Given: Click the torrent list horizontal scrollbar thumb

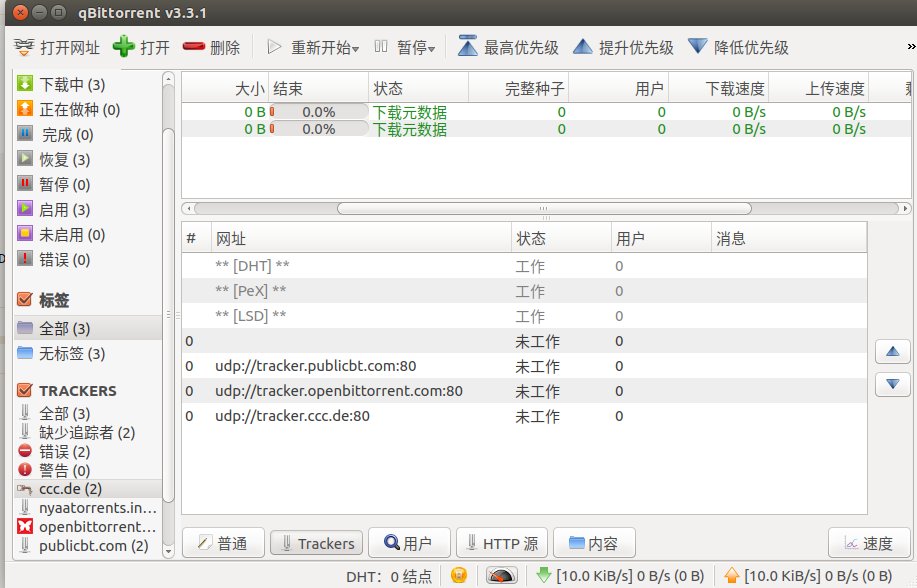Looking at the screenshot, I should pyautogui.click(x=544, y=208).
